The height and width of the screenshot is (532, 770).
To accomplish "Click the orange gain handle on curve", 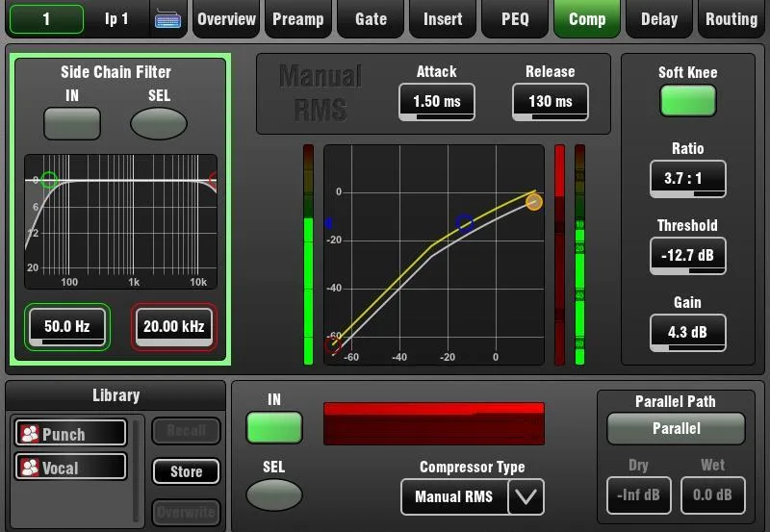I will [x=534, y=202].
